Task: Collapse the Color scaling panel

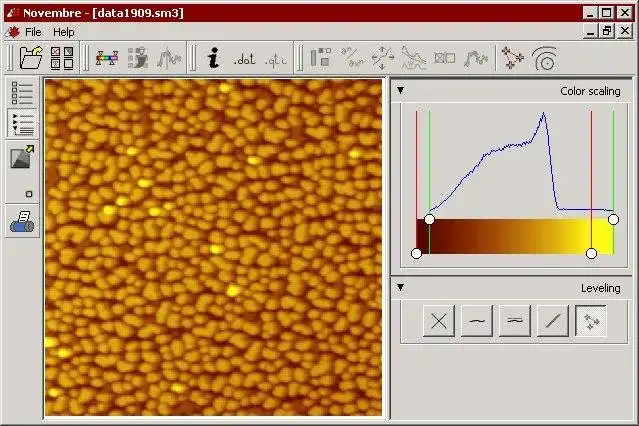Action: 401,90
